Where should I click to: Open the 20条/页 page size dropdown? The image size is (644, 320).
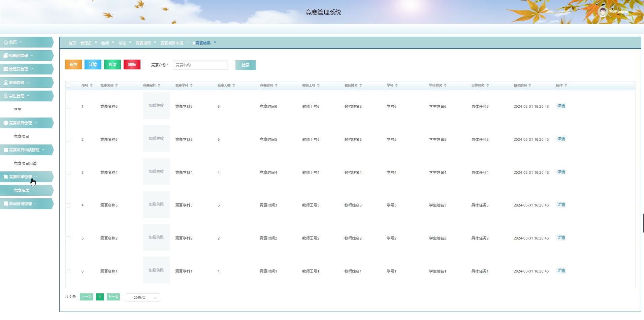coord(143,298)
